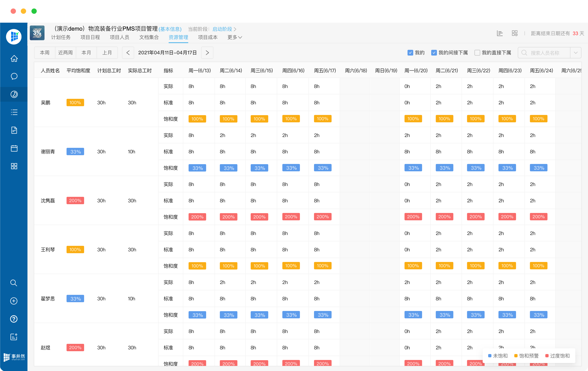Enable the 我的直接下属 checkbox

click(477, 53)
